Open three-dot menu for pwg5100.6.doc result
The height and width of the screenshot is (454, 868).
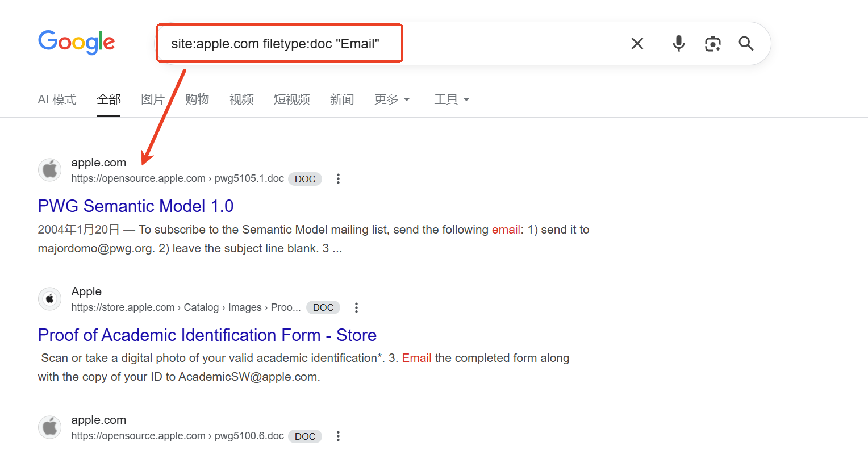(338, 436)
